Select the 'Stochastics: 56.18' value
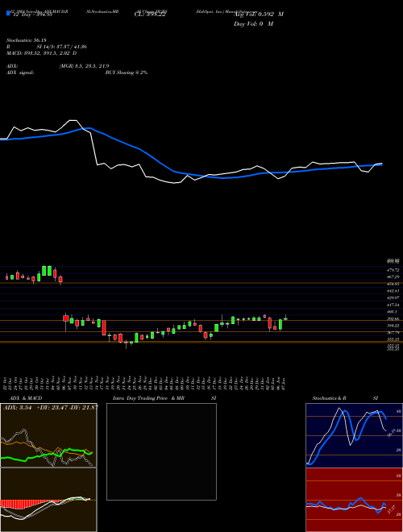Screen dimensions: 403x532 26,40
